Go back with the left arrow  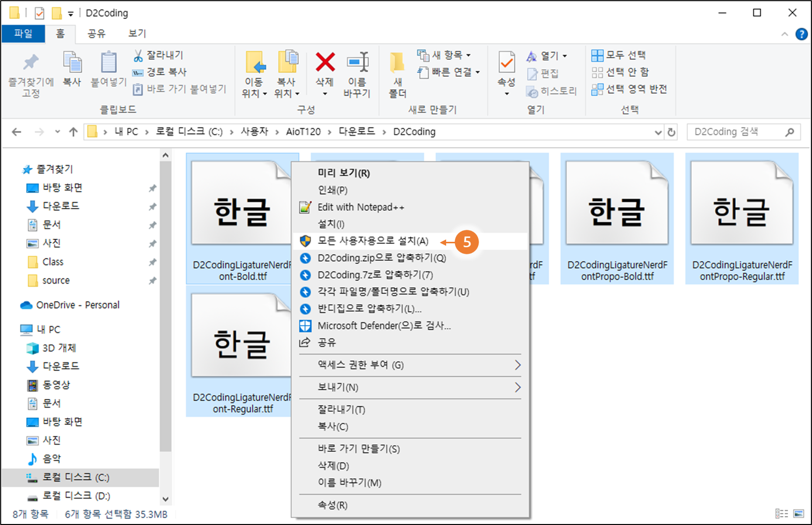[16, 132]
